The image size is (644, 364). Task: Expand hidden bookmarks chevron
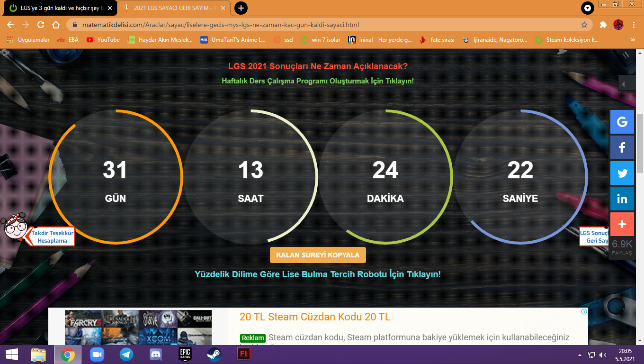point(633,40)
